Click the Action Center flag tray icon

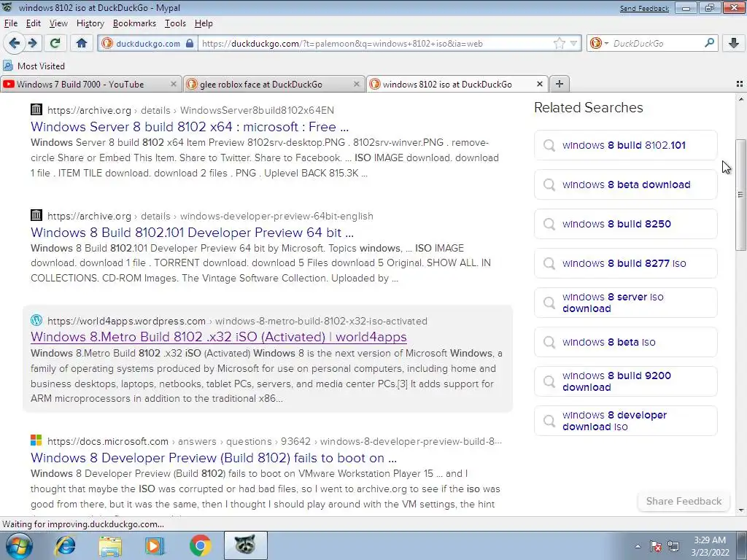pos(656,546)
